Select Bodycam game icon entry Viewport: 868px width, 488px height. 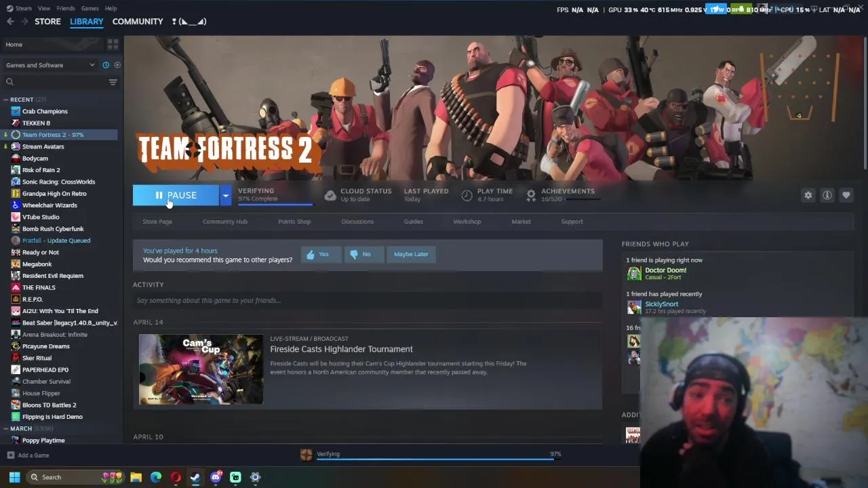(16, 158)
